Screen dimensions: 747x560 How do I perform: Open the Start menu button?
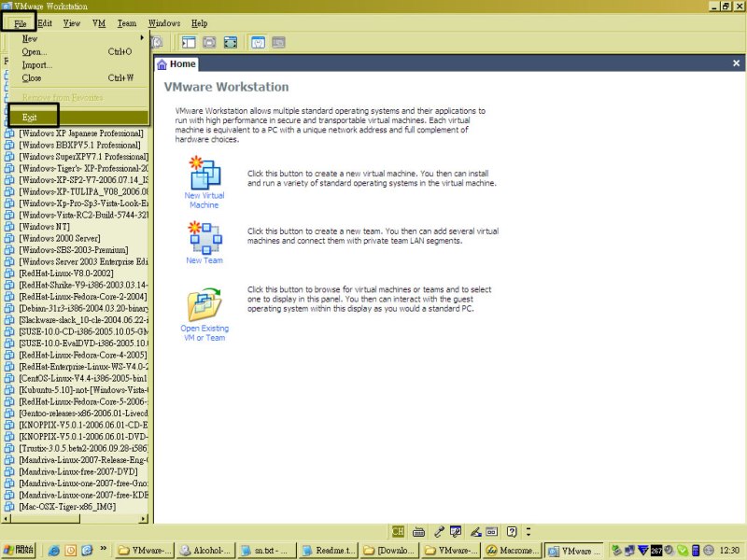coord(19,551)
